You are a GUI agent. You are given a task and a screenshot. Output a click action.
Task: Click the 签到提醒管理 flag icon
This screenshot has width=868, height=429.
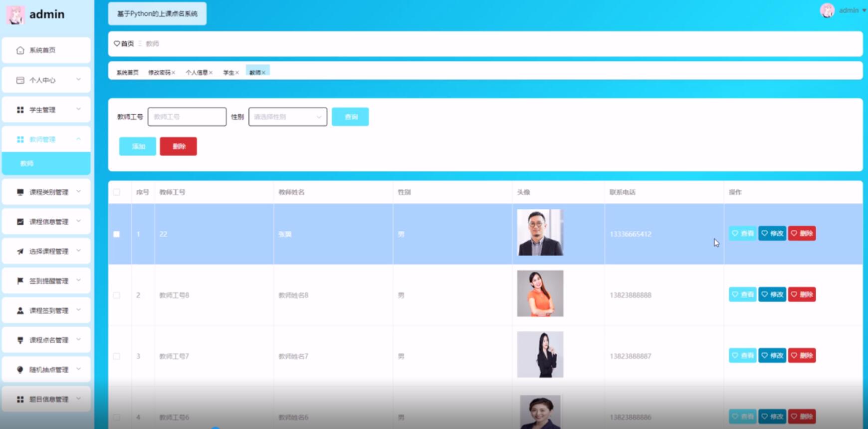[x=20, y=281]
